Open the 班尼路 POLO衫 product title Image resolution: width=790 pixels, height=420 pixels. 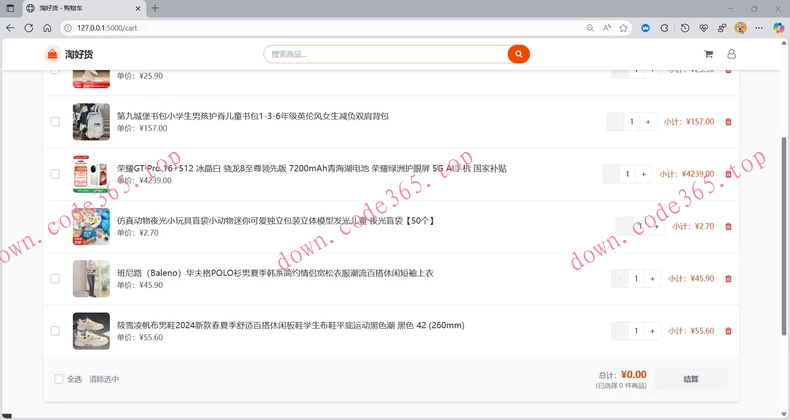(275, 273)
